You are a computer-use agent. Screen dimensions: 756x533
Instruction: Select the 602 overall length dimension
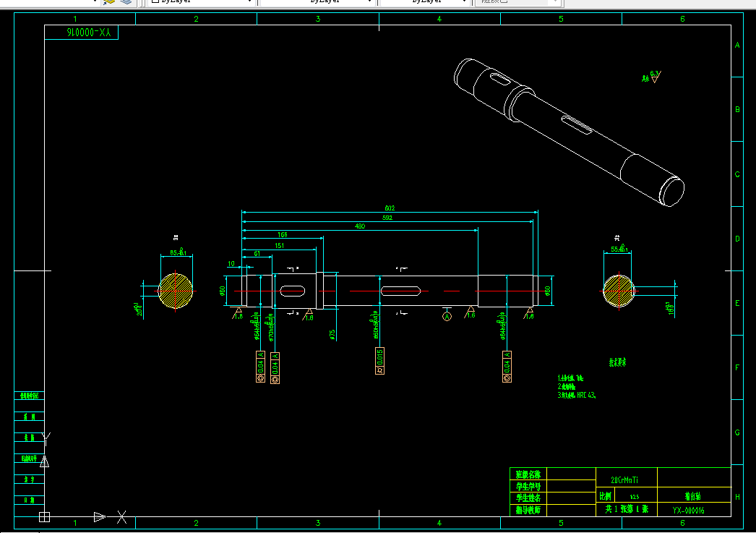390,208
